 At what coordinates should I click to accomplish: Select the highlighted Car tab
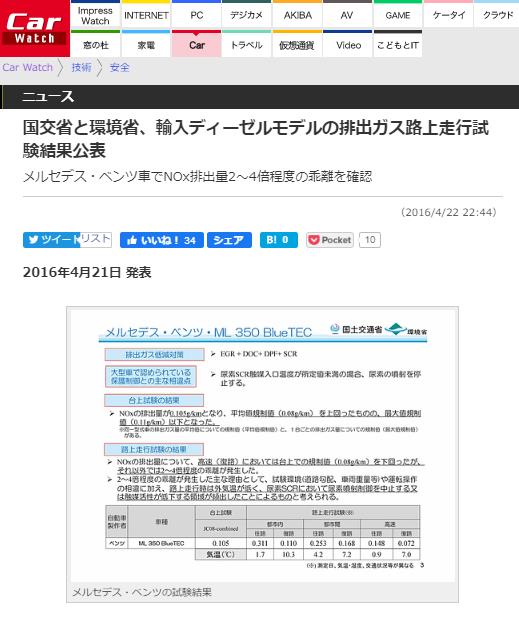point(196,44)
